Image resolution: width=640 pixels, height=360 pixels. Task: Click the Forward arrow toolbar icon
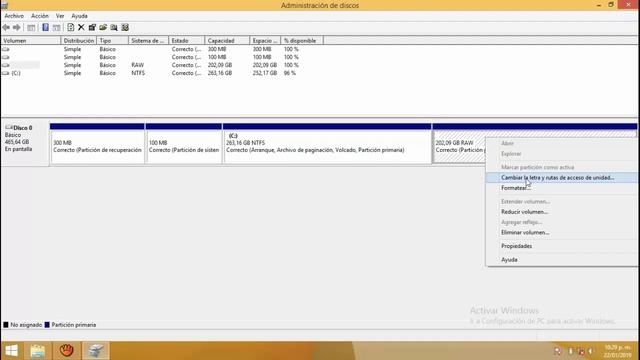[17, 27]
